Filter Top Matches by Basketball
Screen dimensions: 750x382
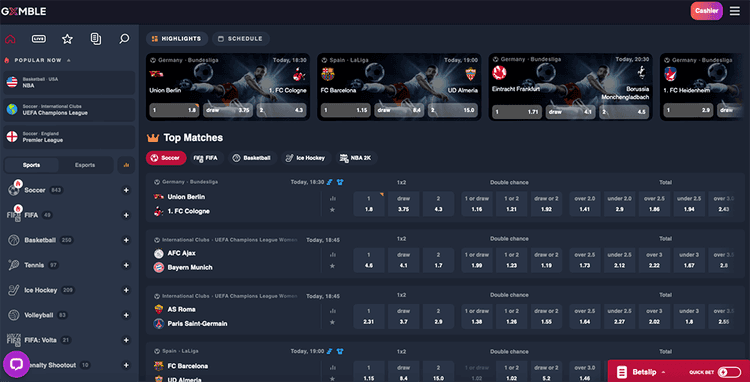pos(252,158)
